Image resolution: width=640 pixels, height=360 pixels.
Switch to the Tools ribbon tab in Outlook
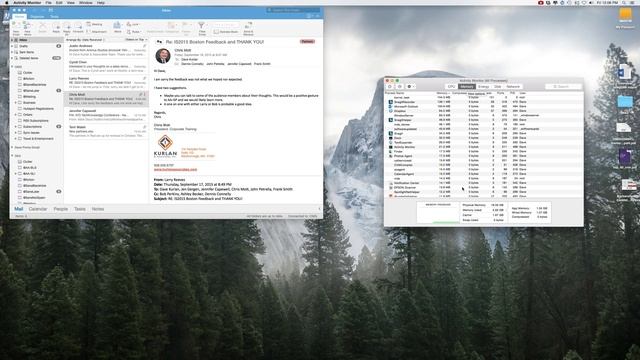click(54, 17)
